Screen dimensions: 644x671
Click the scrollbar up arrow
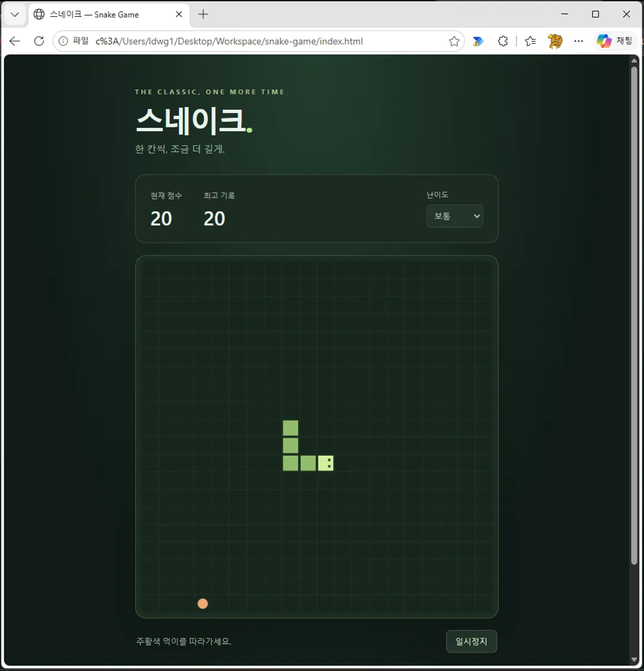[x=634, y=61]
